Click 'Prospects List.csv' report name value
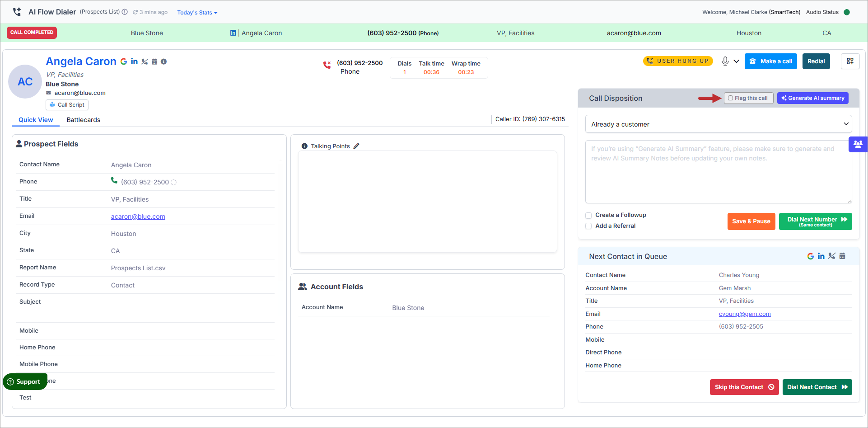868x428 pixels. pyautogui.click(x=138, y=268)
